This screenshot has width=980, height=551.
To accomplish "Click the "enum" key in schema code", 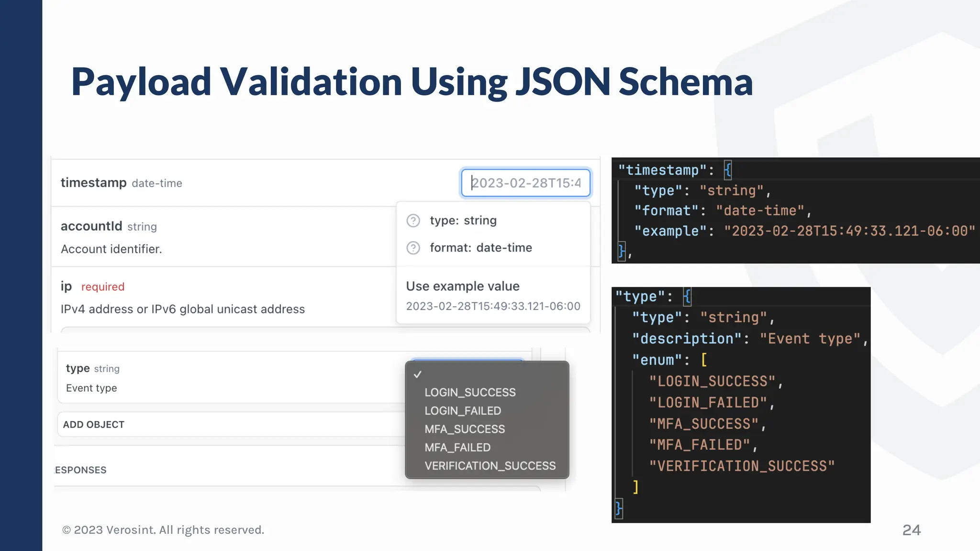I will pos(657,360).
